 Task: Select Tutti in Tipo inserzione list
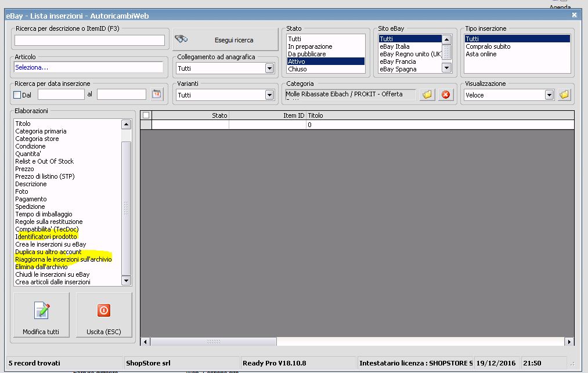[517, 39]
